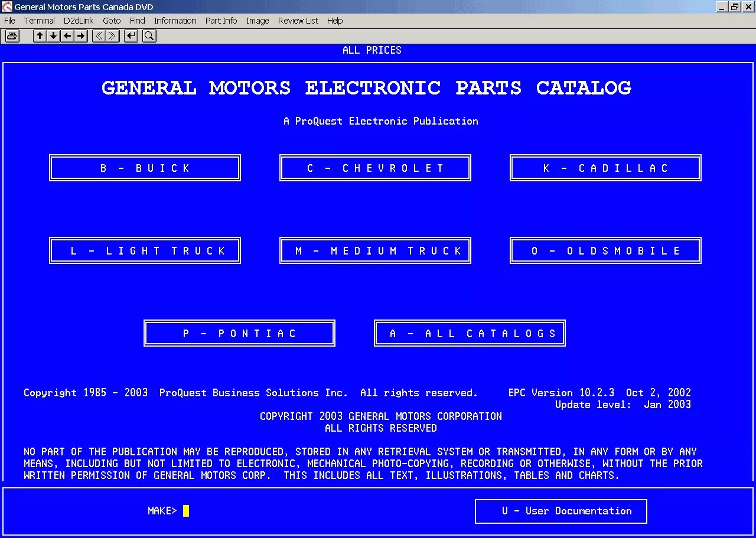Open the Find menu
The height and width of the screenshot is (538, 756).
(x=137, y=21)
